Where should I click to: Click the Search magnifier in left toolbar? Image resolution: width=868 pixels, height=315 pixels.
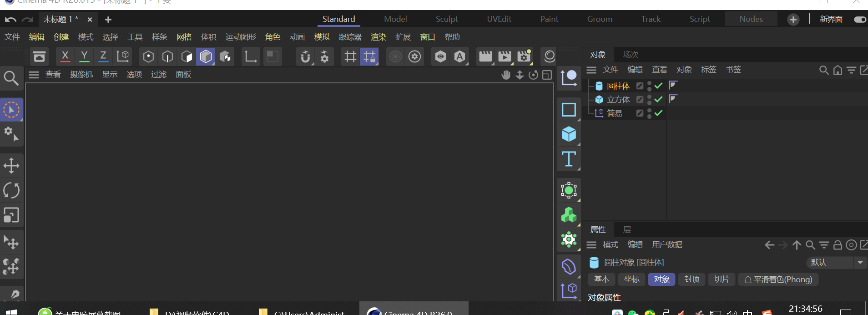(11, 78)
